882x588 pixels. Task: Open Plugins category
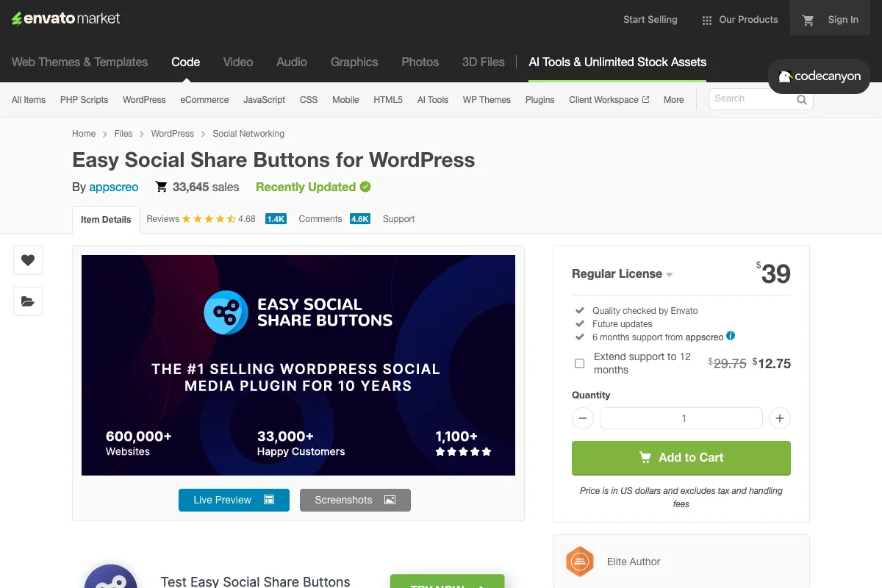(x=539, y=100)
